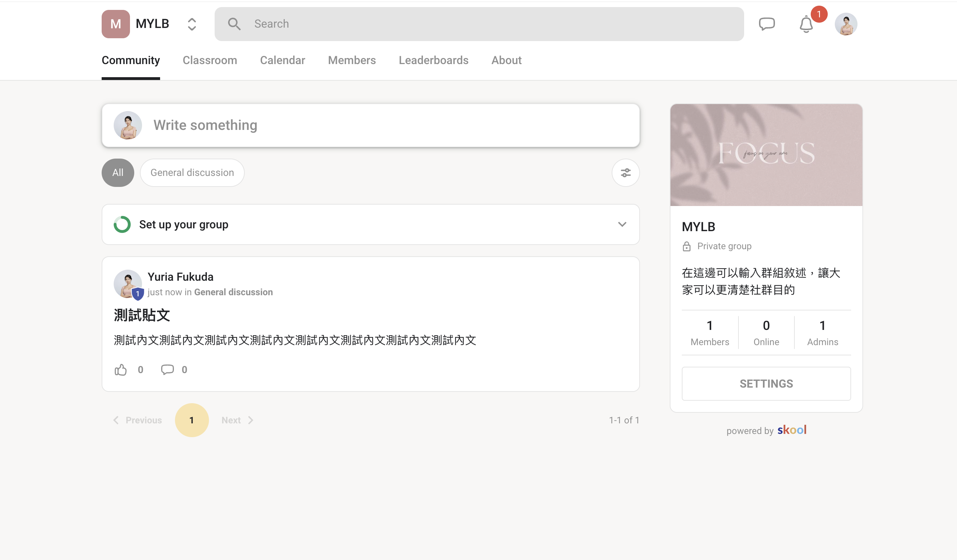Open Yuria Fukuda's post avatar
This screenshot has height=560, width=957.
128,284
